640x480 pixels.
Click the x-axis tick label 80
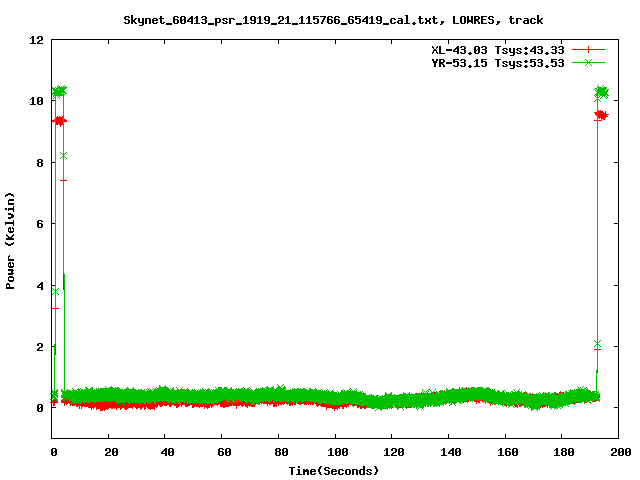point(281,452)
